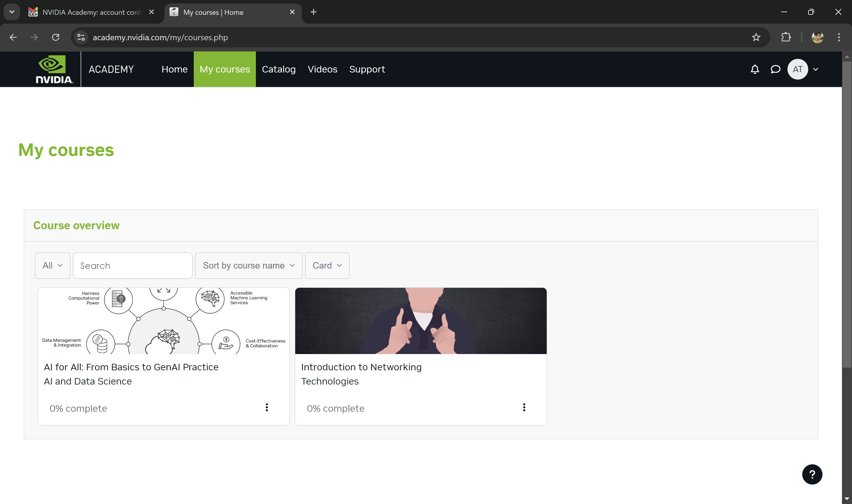Open the Card view dropdown

[327, 266]
